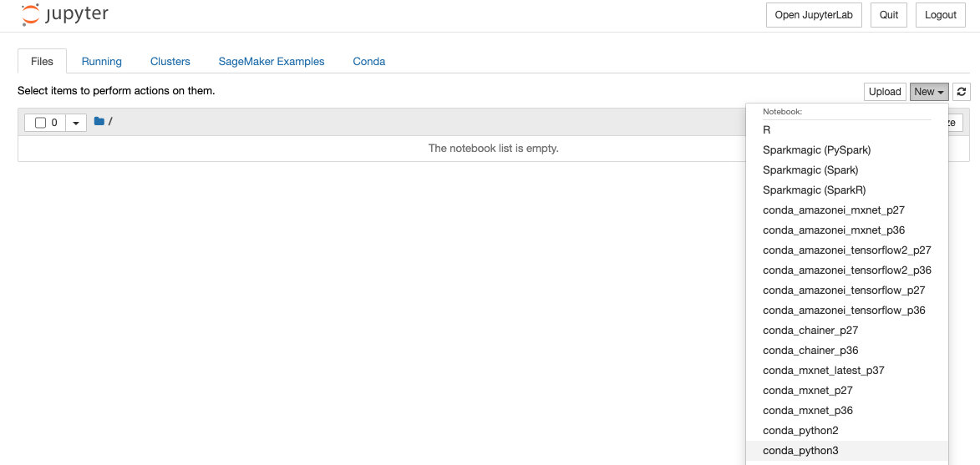Switch to the Files tab

[42, 61]
